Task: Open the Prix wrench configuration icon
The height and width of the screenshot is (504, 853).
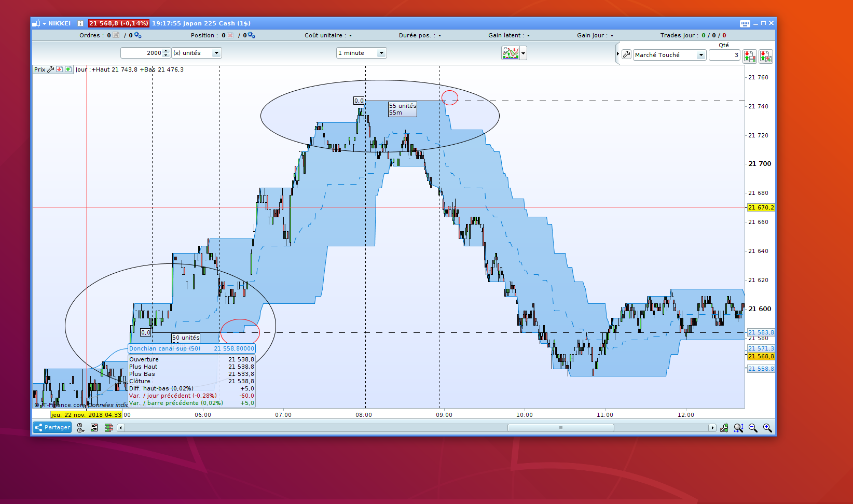Action: click(51, 69)
